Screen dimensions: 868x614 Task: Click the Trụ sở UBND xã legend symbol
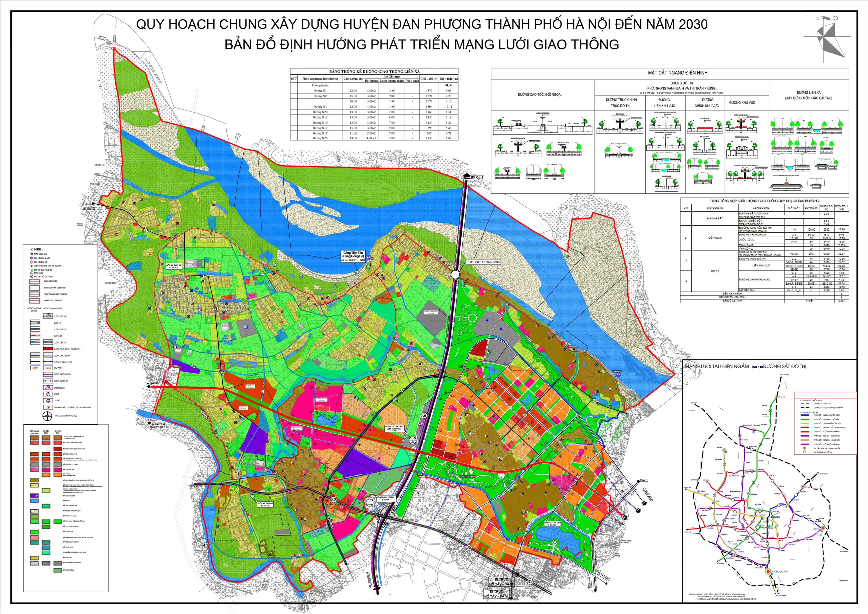tap(32, 262)
